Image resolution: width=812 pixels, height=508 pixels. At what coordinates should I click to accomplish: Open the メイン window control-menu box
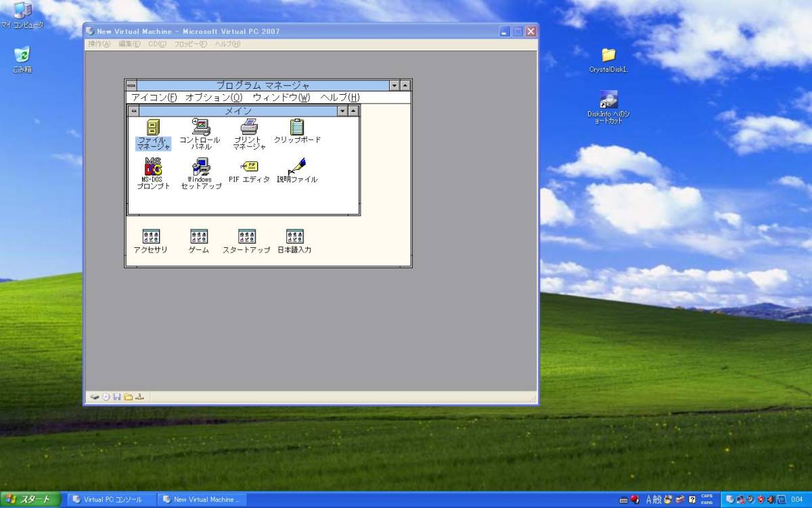click(x=134, y=111)
